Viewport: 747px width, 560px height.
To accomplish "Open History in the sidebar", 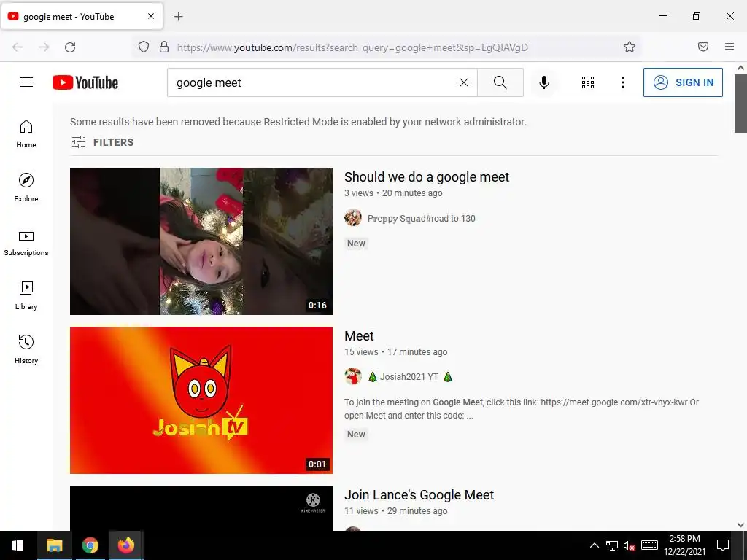I will [x=26, y=349].
